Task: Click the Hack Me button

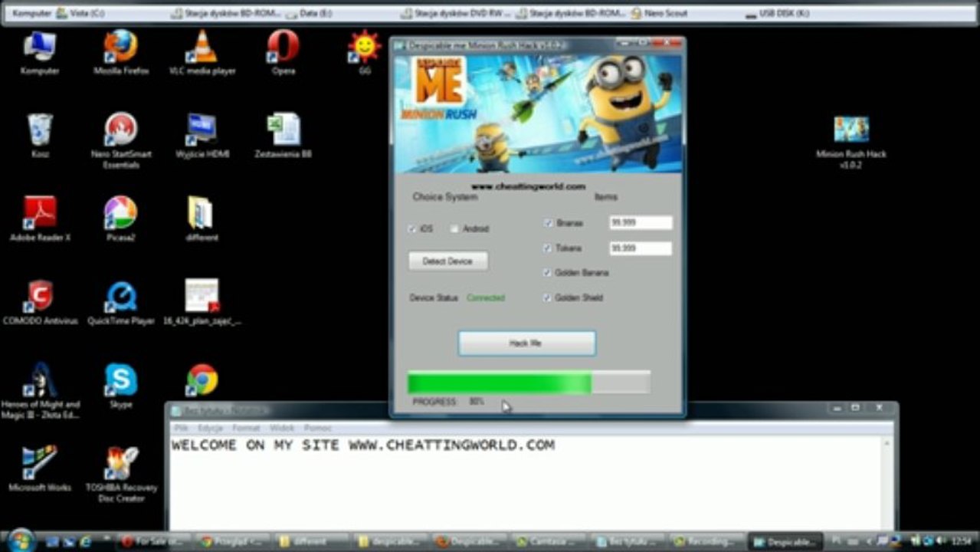Action: pyautogui.click(x=526, y=343)
